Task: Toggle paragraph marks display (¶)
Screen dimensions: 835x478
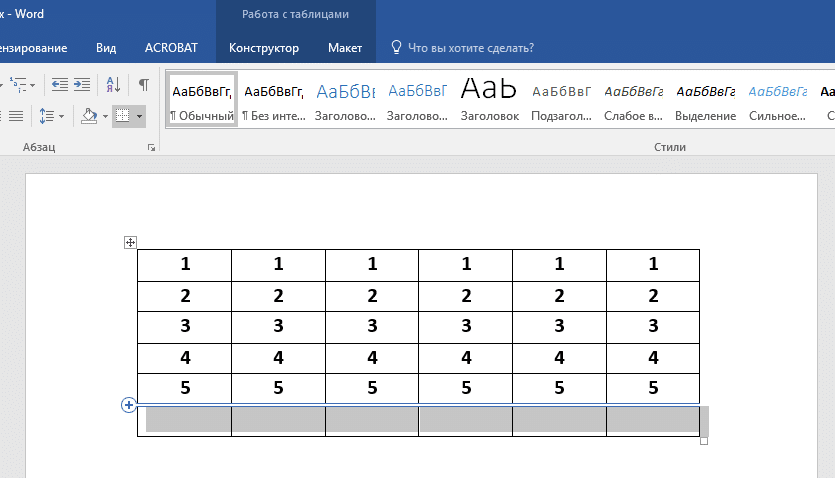Action: 144,85
